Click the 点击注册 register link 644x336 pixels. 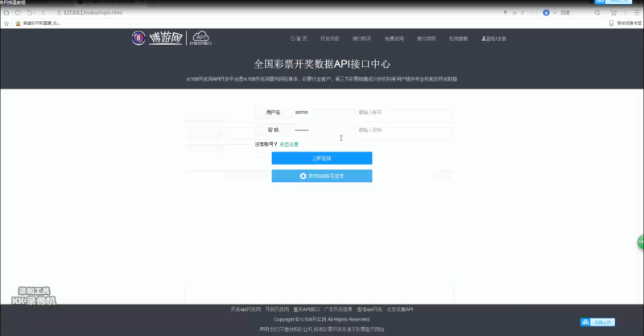(288, 144)
